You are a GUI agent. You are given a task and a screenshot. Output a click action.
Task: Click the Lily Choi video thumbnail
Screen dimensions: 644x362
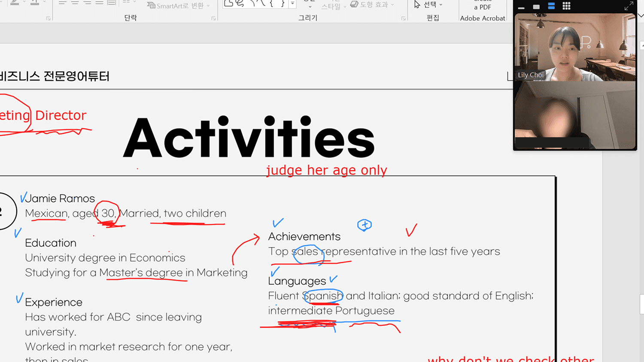(574, 47)
